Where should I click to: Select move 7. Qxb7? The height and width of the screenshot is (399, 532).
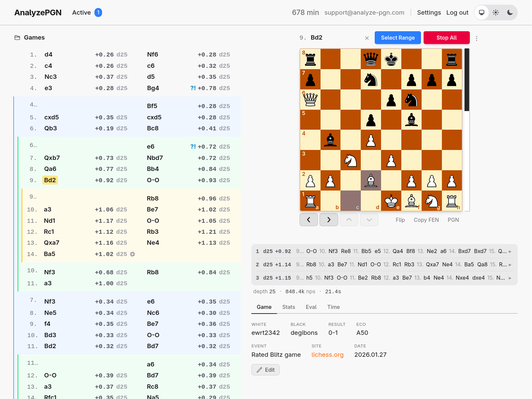point(52,158)
